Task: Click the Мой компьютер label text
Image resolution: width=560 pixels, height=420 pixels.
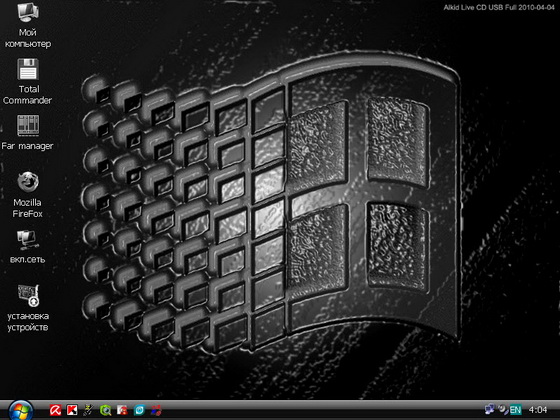Action: click(28, 38)
